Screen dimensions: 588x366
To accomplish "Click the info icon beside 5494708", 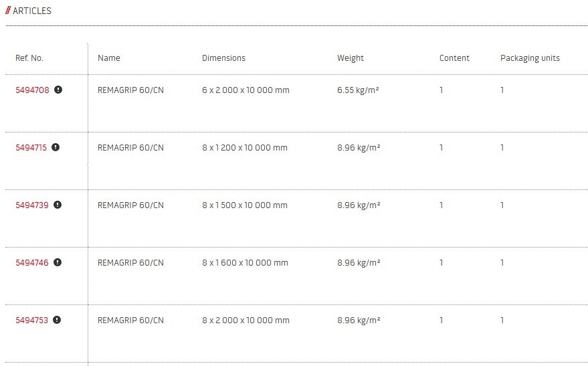I will (x=58, y=90).
